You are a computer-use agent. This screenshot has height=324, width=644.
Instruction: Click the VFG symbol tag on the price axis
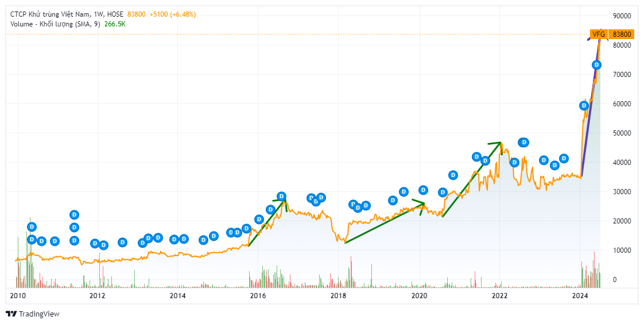599,34
